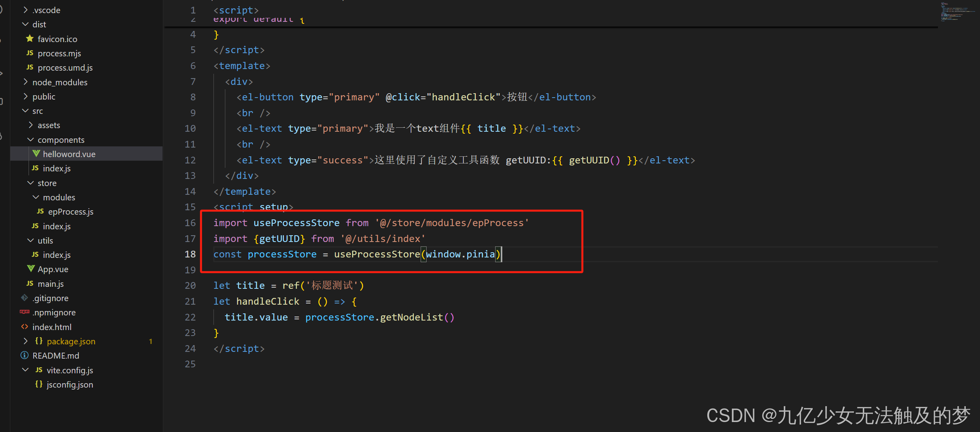Click the Vue icon of App.vue
Image resolution: width=980 pixels, height=432 pixels.
[31, 269]
